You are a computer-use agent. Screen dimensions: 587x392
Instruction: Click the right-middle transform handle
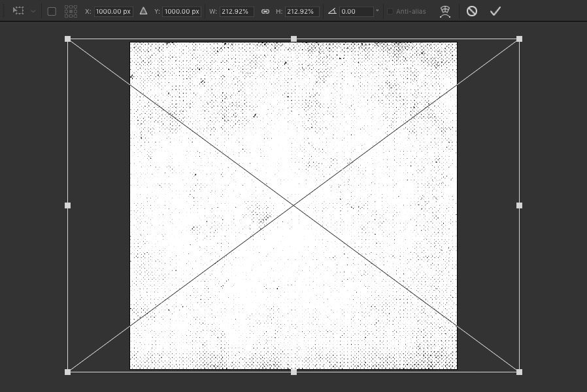point(519,205)
